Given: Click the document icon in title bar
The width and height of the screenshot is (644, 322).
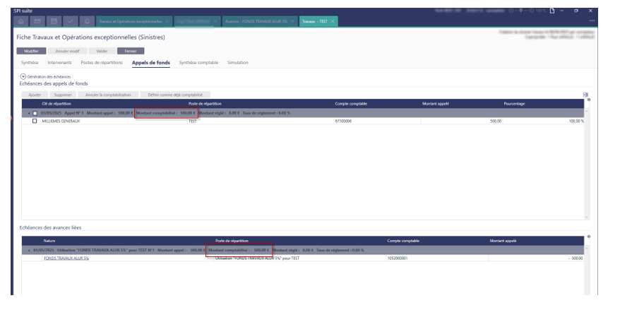Looking at the screenshot, I should click(551, 11).
